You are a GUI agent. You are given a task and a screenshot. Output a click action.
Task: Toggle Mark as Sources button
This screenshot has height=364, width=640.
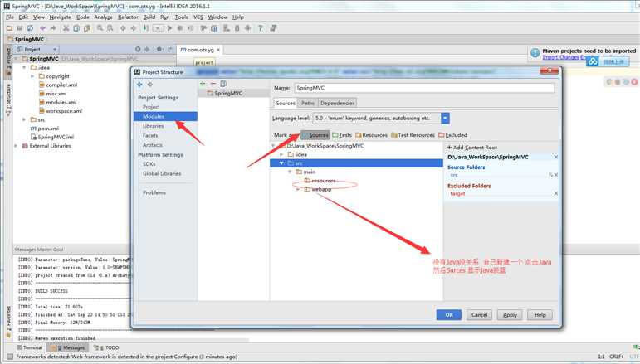tap(315, 135)
